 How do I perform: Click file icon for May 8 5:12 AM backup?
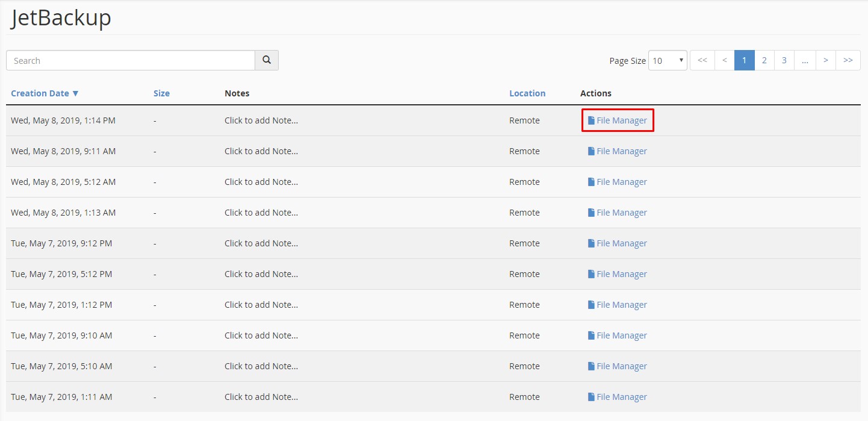tap(591, 182)
